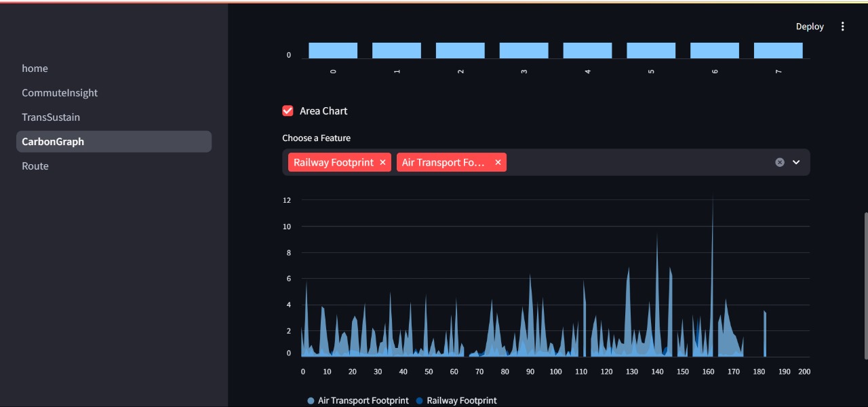Viewport: 868px width, 407px height.
Task: Click the Air Transport Footprint legend label
Action: tap(363, 401)
